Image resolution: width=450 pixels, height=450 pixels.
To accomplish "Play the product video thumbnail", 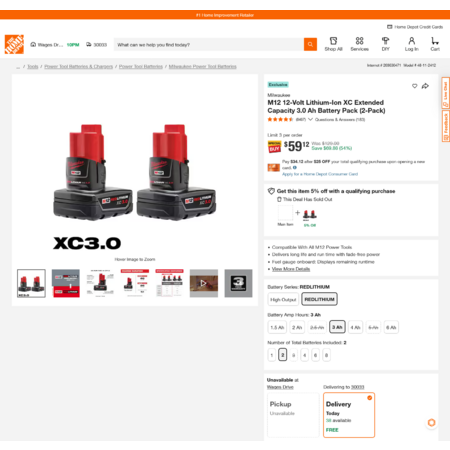I will [204, 283].
